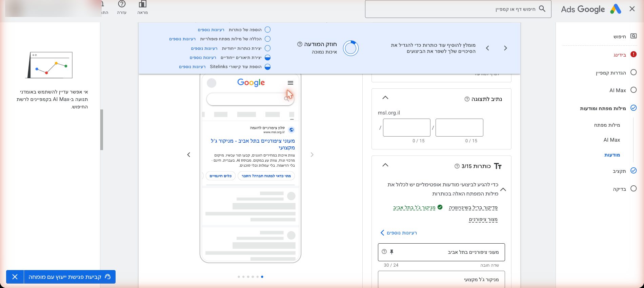Click the search magnifier icon in top search bar

tap(542, 9)
